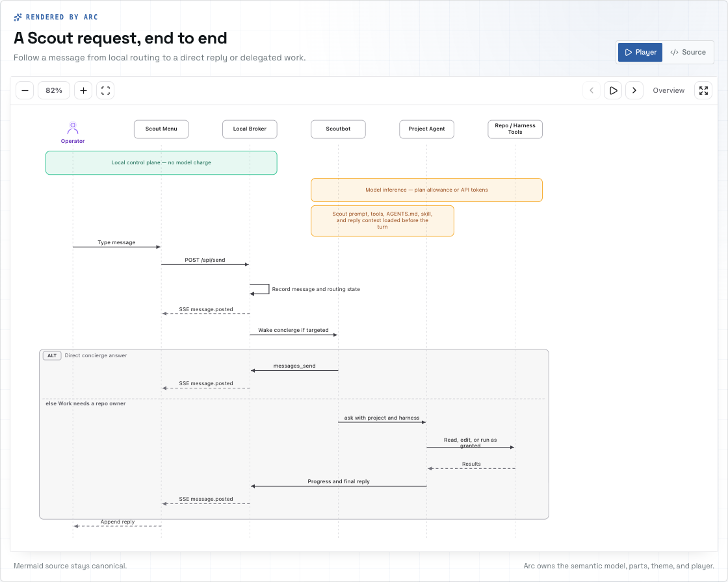Image resolution: width=728 pixels, height=582 pixels.
Task: Click the Overview label
Action: coord(669,90)
